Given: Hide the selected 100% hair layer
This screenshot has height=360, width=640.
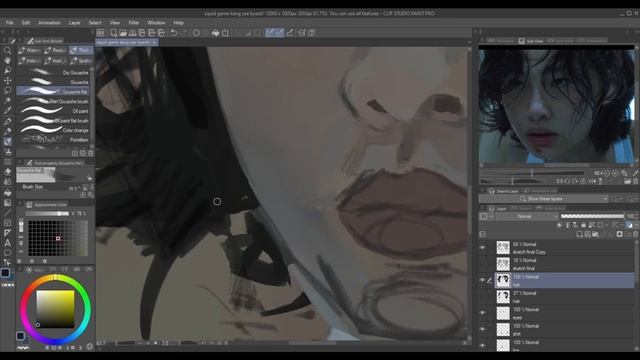Looking at the screenshot, I should 482,280.
